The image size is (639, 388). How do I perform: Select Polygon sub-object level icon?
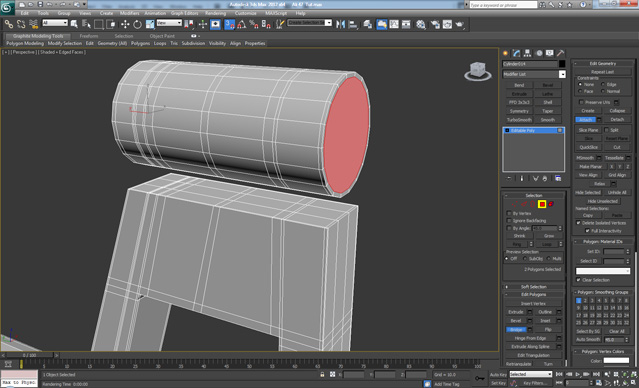[x=542, y=204]
